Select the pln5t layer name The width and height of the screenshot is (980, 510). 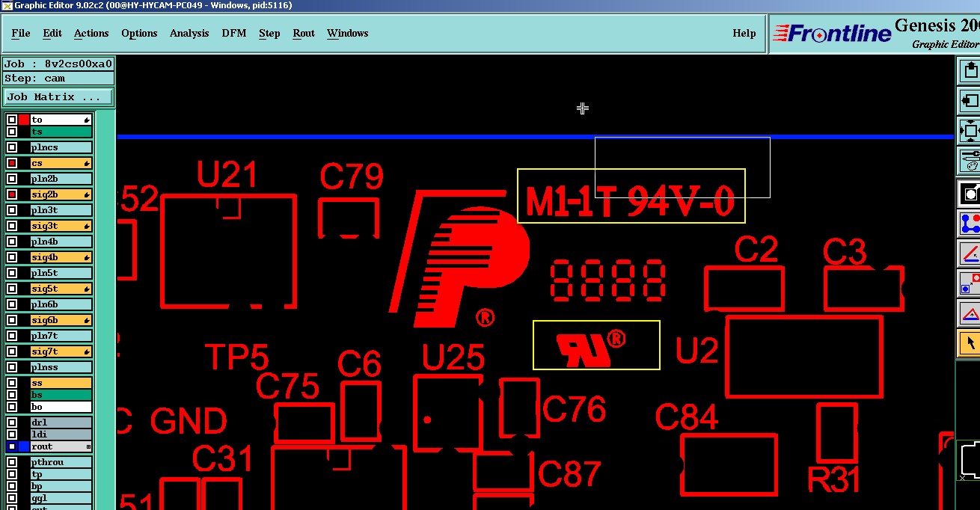pos(61,273)
